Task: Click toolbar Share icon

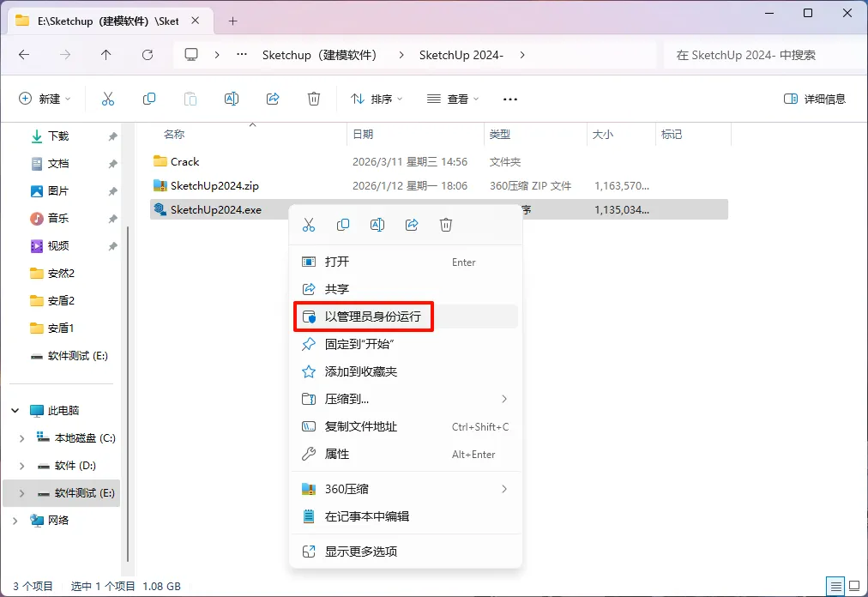Action: click(273, 99)
